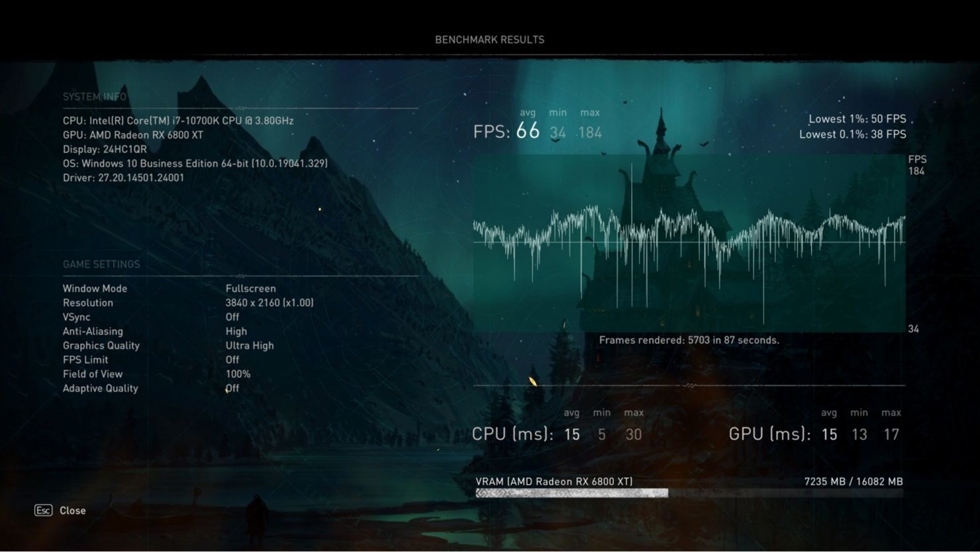Click the CPU Intel Core i7-10700K line
The image size is (980, 552).
point(178,121)
